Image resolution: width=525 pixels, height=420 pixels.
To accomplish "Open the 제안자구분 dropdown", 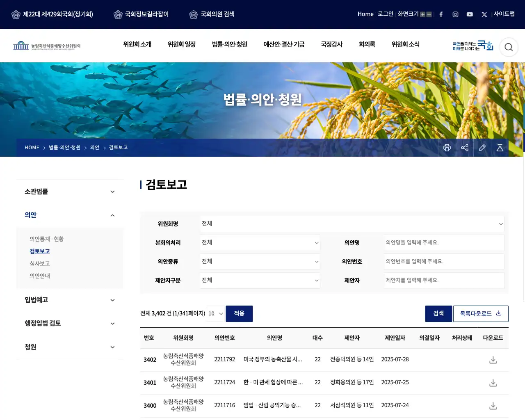I will tap(260, 281).
